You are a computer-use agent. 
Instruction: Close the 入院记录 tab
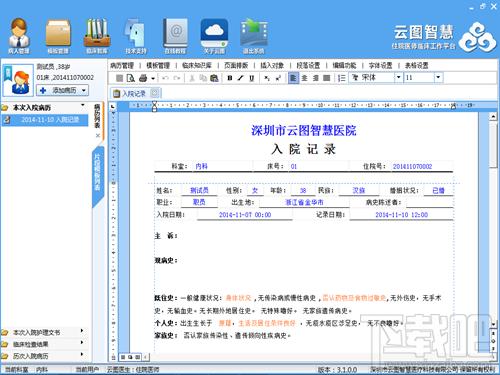[154, 93]
